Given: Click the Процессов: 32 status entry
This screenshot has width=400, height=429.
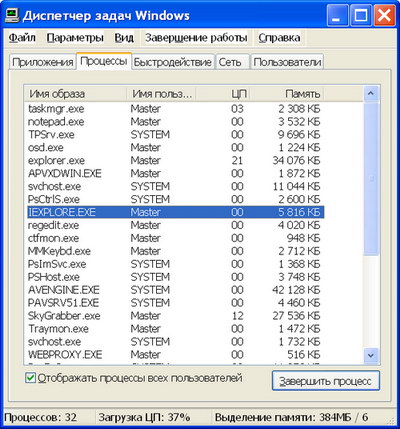Looking at the screenshot, I should (x=40, y=417).
